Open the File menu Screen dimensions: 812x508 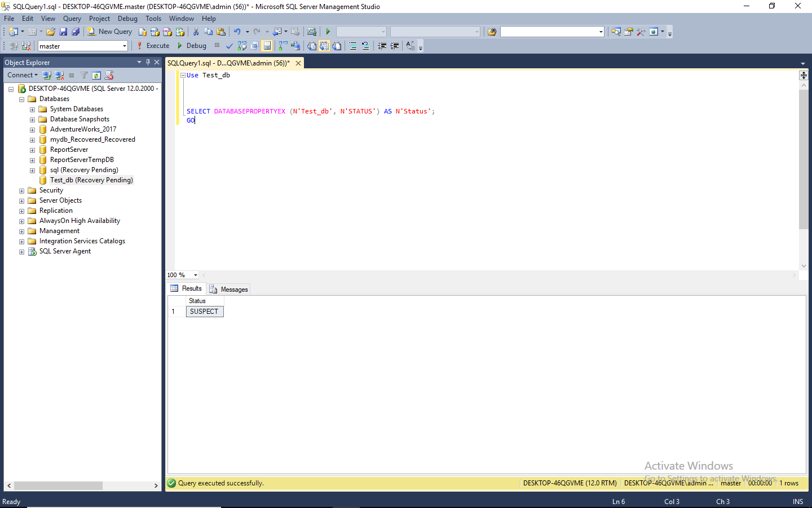click(x=9, y=19)
